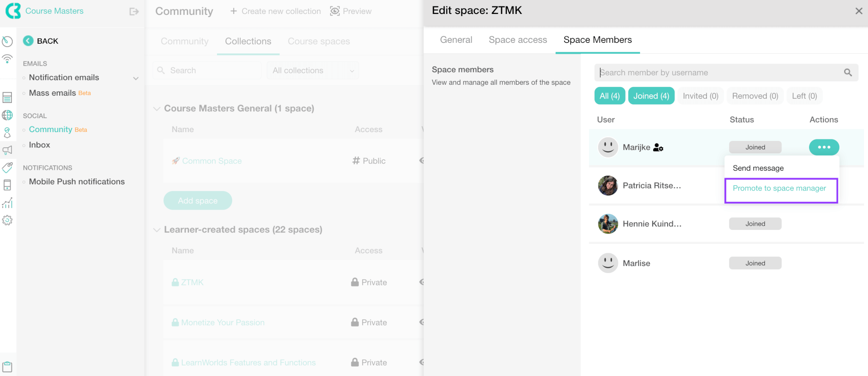Click the three-dots actions button for Marijke
The height and width of the screenshot is (376, 868).
coord(823,147)
